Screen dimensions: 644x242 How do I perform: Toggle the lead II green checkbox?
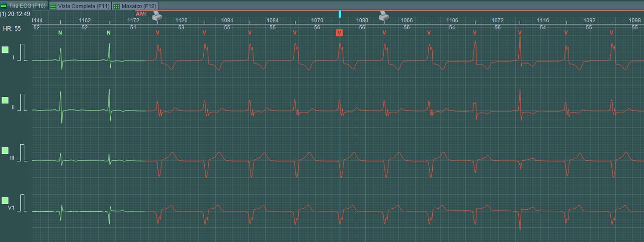tap(6, 100)
